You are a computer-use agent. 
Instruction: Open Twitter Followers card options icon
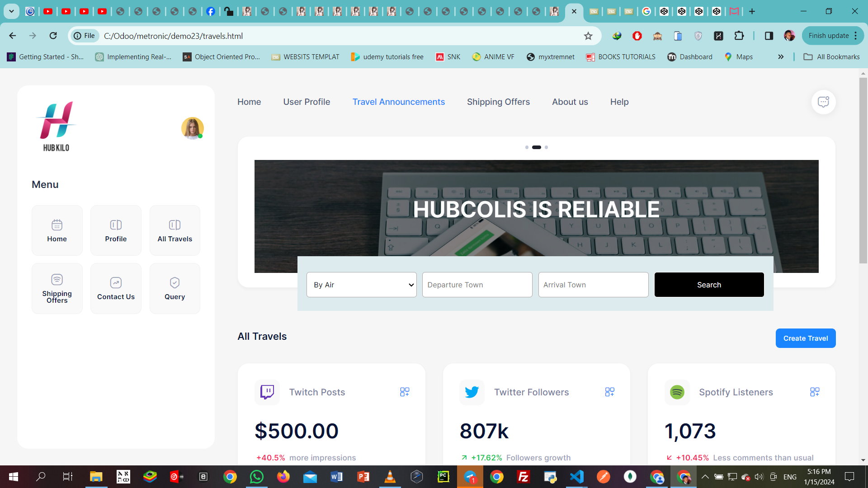pyautogui.click(x=610, y=392)
